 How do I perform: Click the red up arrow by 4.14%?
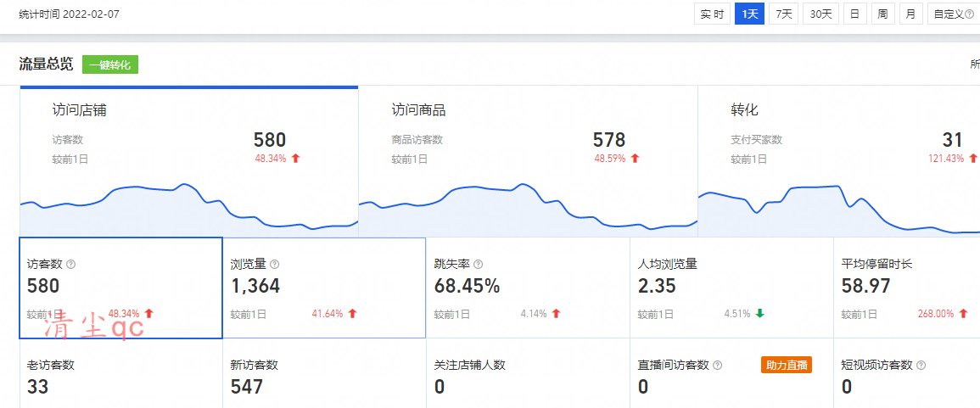tap(557, 314)
